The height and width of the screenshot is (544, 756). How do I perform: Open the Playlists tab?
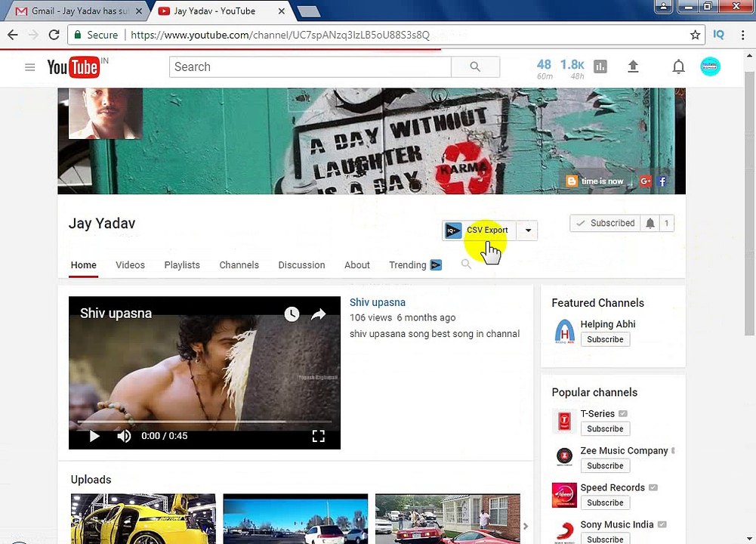pos(182,265)
